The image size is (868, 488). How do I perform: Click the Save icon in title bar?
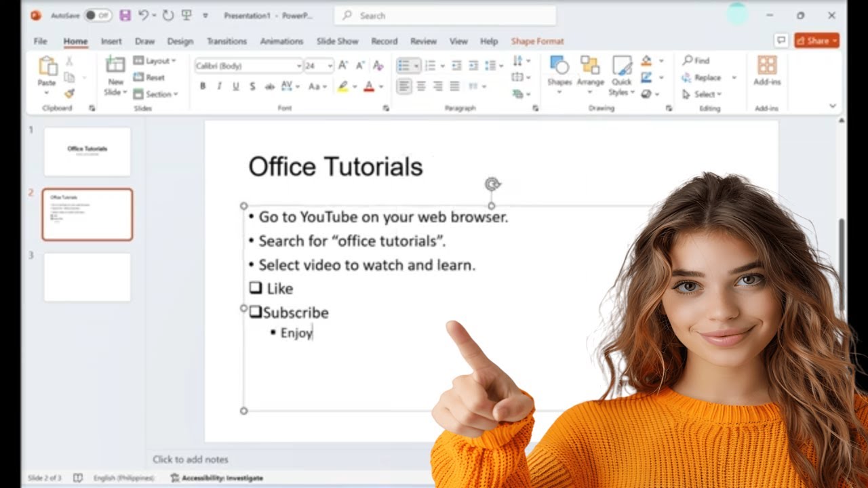pyautogui.click(x=125, y=15)
